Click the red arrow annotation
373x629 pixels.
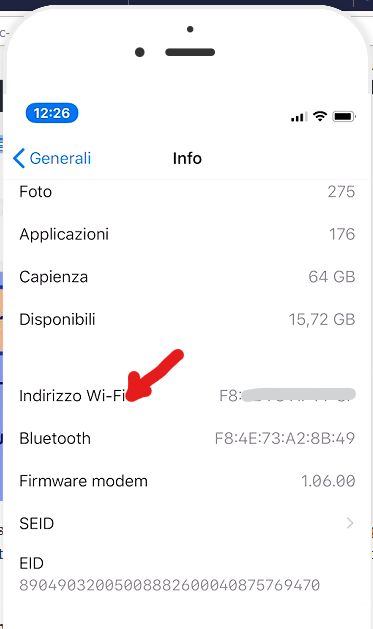coord(154,375)
